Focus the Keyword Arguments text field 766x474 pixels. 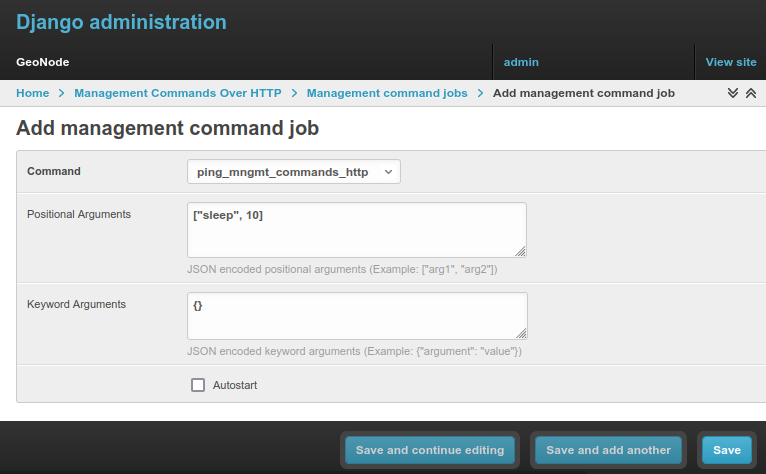(x=356, y=315)
